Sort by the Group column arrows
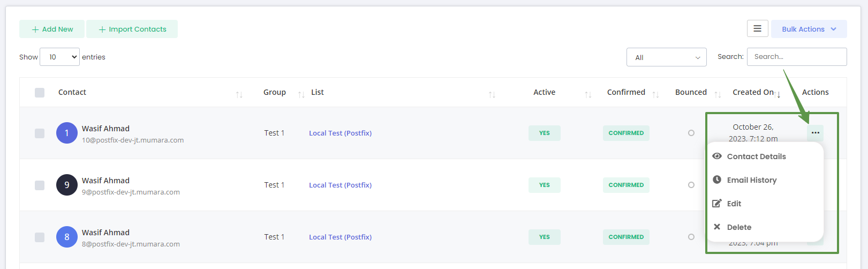This screenshot has width=868, height=269. pos(301,94)
